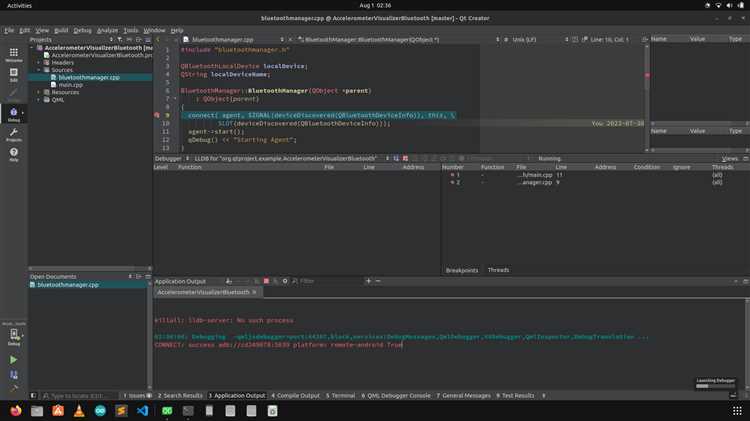The height and width of the screenshot is (421, 750).
Task: Stop debugger with red square in debugger toolbar
Action: click(405, 158)
